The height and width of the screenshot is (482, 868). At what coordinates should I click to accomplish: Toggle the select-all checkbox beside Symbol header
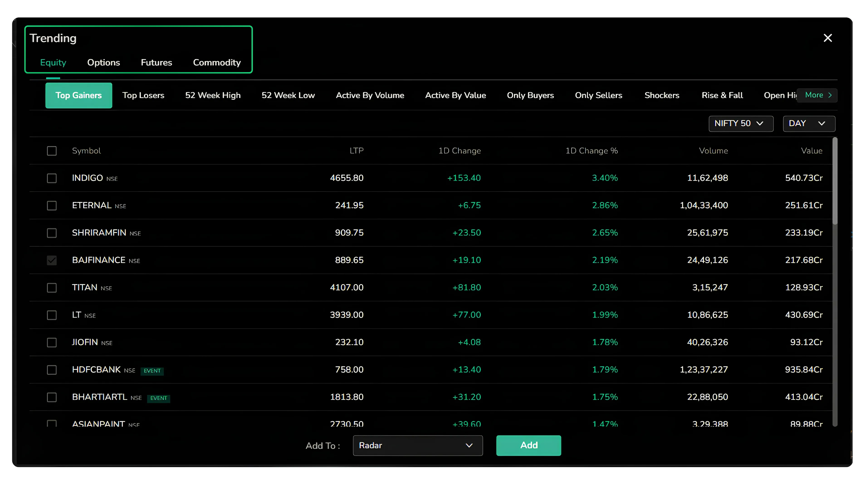click(x=51, y=151)
